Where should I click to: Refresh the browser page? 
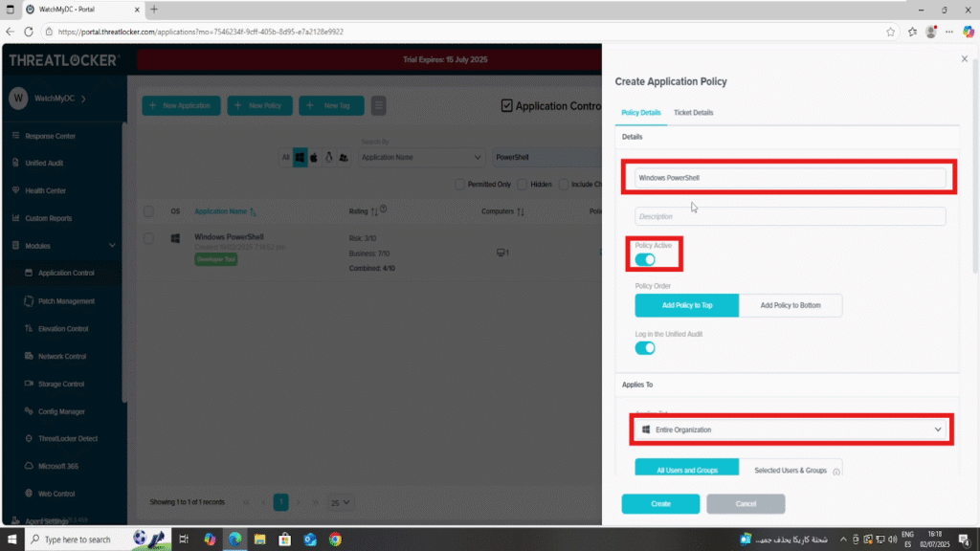pyautogui.click(x=29, y=32)
